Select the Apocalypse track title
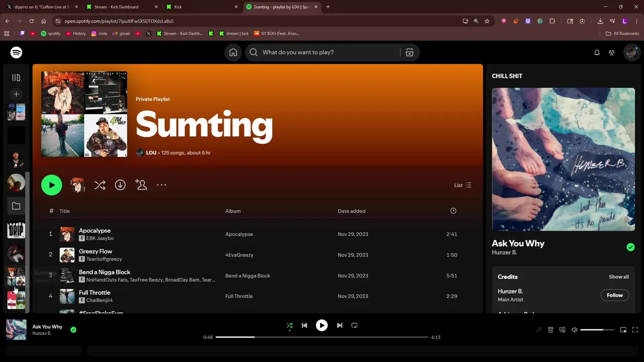The image size is (644, 362). click(x=95, y=230)
